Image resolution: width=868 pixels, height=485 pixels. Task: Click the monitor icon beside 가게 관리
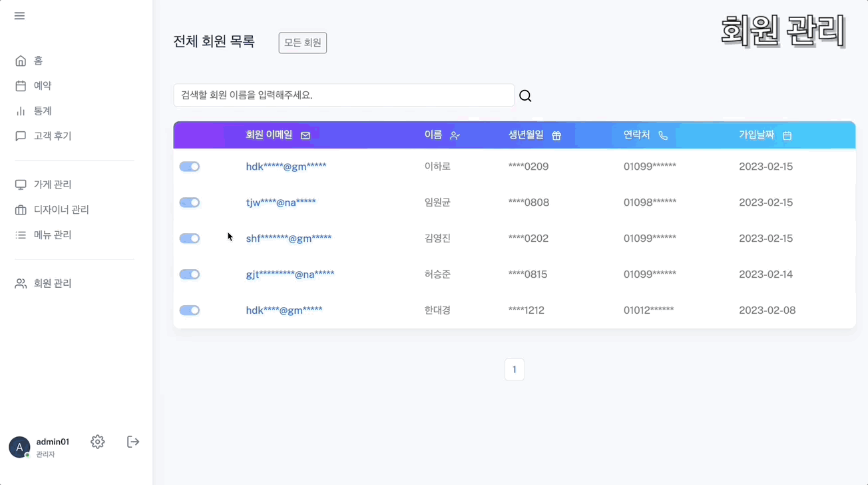coord(21,185)
